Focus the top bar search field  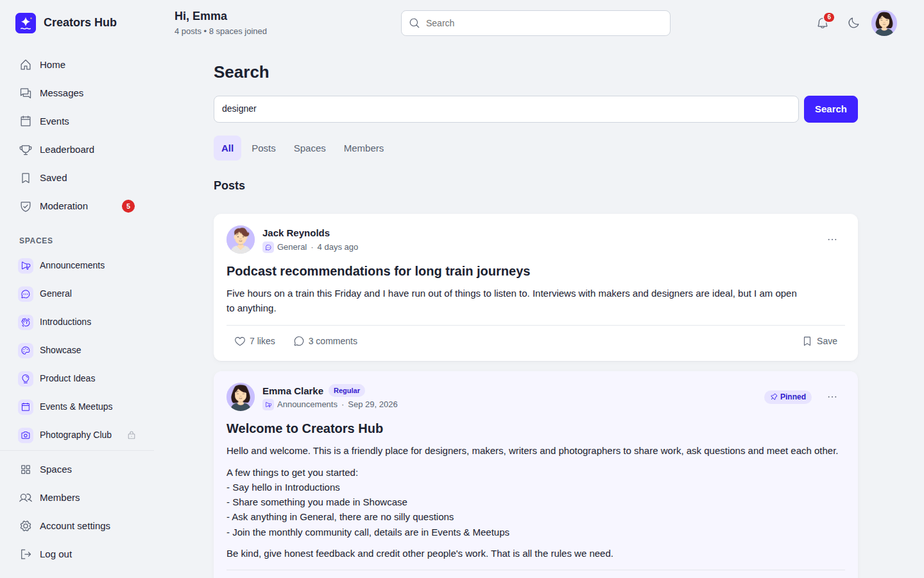(x=536, y=23)
